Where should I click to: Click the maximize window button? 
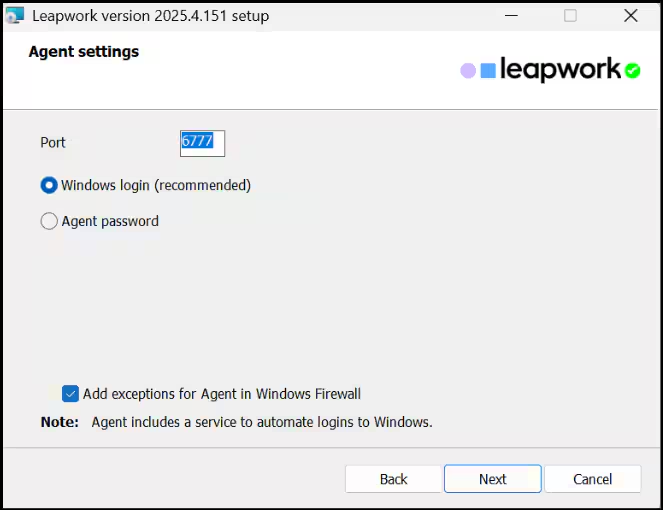pos(570,16)
